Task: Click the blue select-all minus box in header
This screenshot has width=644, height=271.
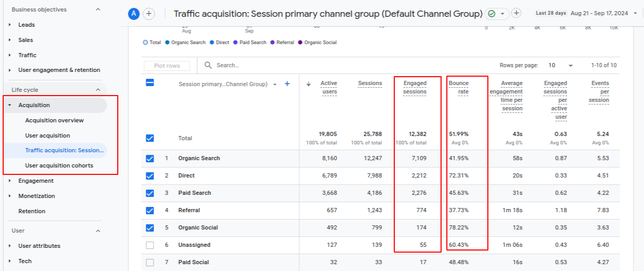Action: click(150, 82)
